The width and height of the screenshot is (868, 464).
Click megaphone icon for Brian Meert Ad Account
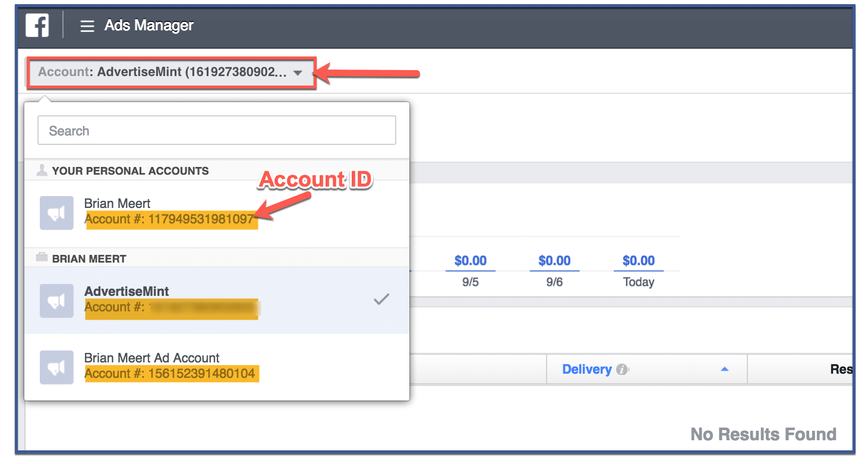click(56, 367)
